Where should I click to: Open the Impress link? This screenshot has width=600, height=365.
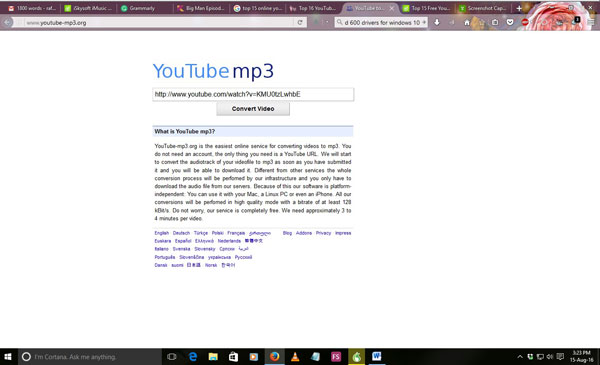(x=343, y=233)
